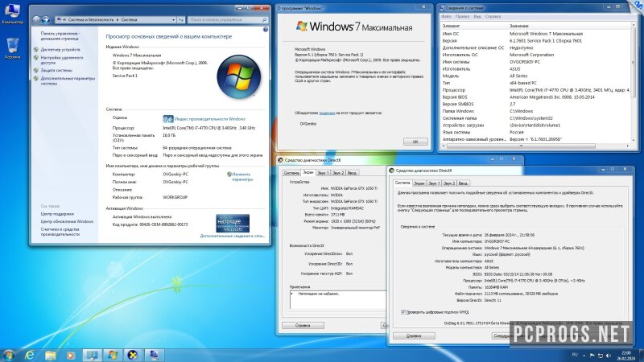The height and width of the screenshot is (362, 644).
Task: Open Диспетчер устройств link
Action: 60,50
